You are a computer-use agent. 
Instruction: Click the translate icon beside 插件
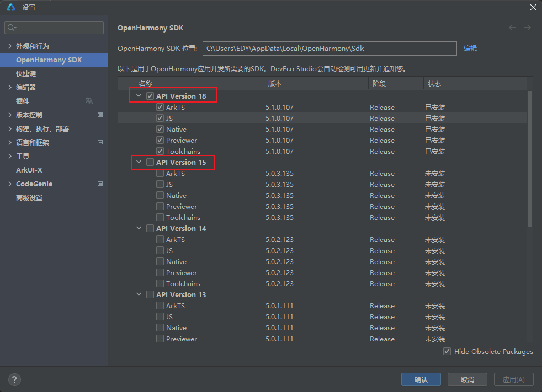coord(89,101)
